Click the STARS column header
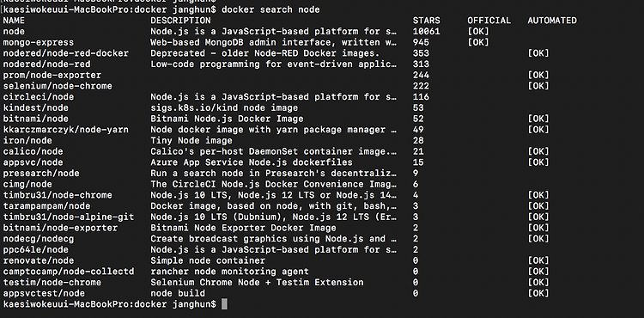 pos(426,21)
